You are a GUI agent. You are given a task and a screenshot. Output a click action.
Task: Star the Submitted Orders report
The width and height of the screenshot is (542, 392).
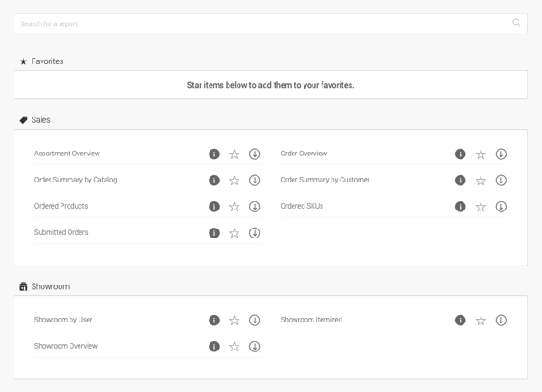coord(234,233)
